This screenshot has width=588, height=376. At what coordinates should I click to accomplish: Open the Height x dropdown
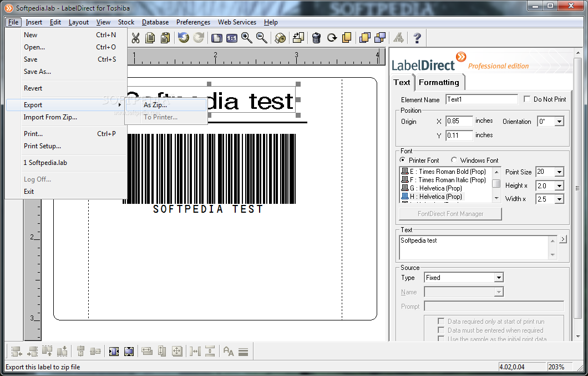559,186
